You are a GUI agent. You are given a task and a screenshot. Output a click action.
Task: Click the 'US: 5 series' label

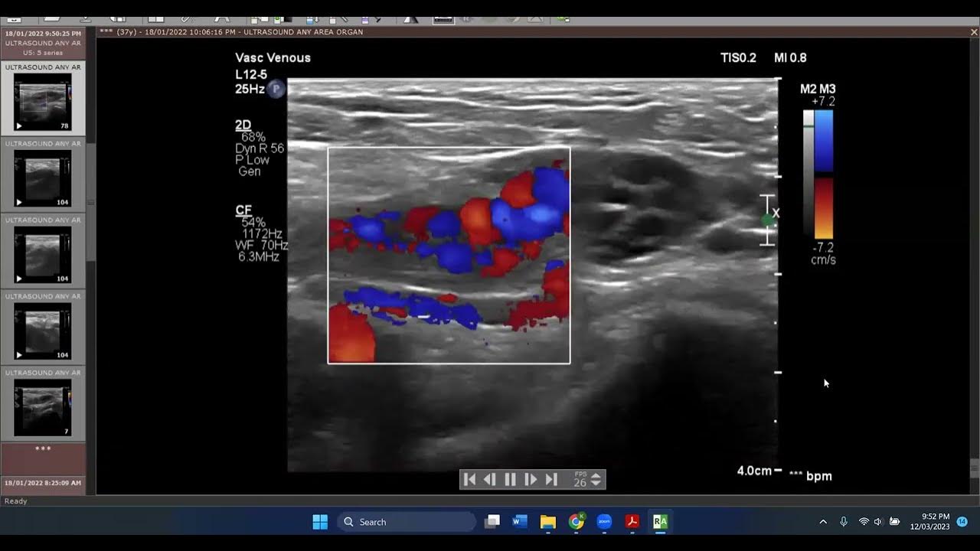[43, 52]
